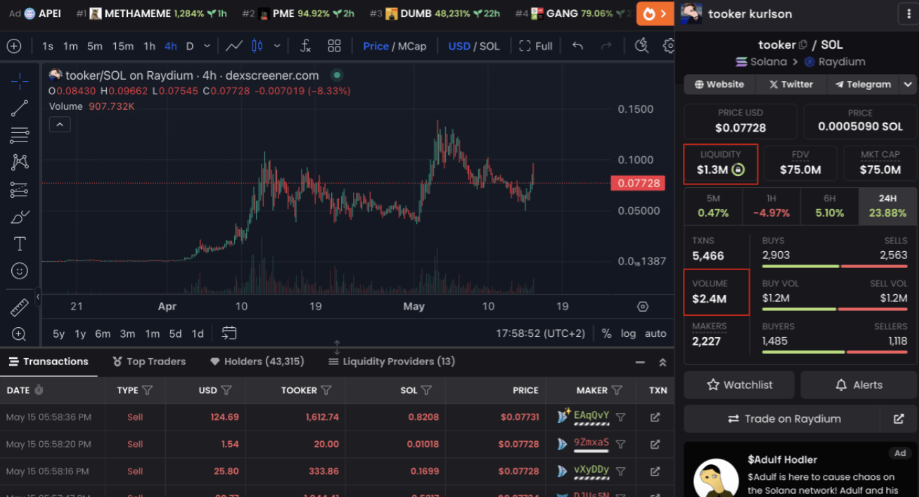Image resolution: width=919 pixels, height=497 pixels.
Task: Select the 6H price change tab
Action: pyautogui.click(x=829, y=206)
